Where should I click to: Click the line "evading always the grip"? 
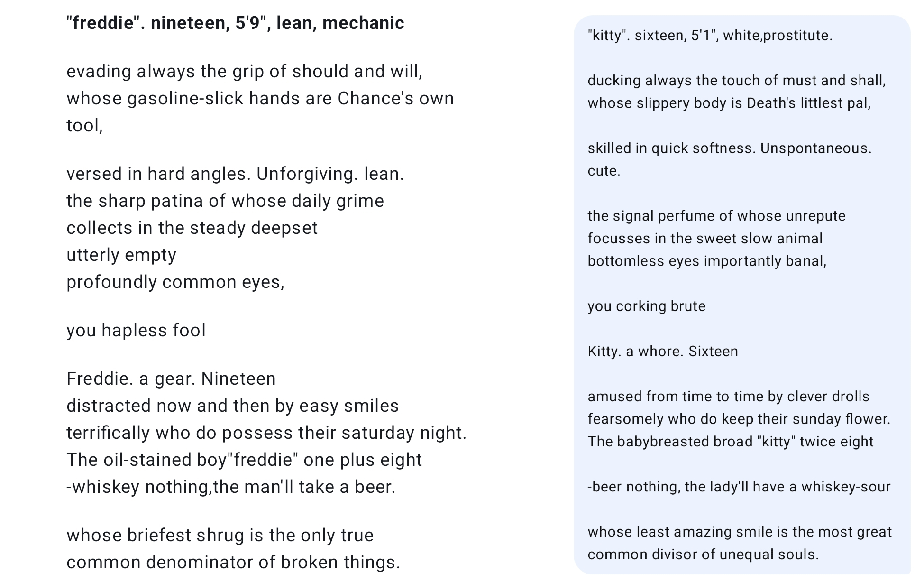(244, 71)
